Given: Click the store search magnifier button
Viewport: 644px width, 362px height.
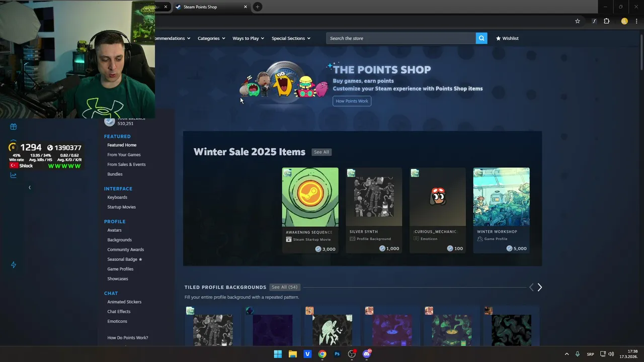Looking at the screenshot, I should click(481, 38).
